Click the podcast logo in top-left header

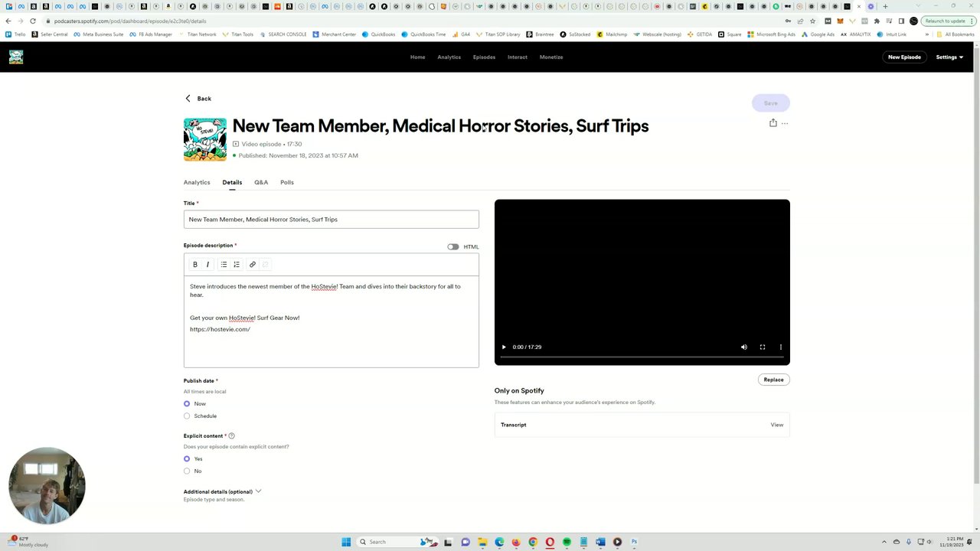16,57
